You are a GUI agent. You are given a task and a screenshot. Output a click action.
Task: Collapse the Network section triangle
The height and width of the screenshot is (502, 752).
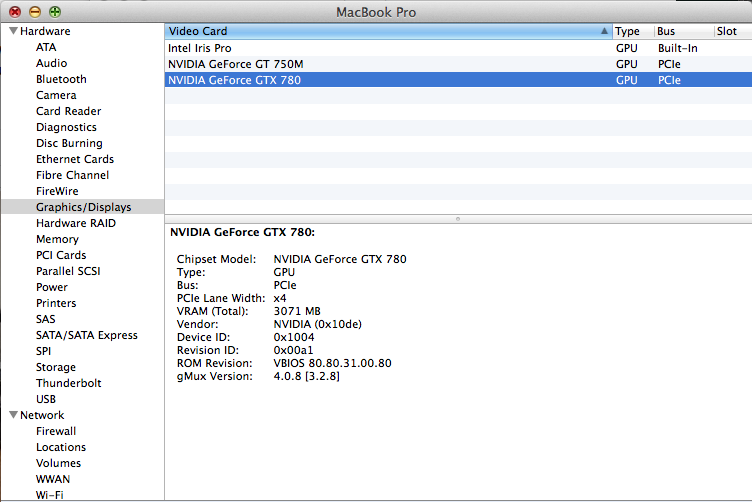(x=13, y=415)
